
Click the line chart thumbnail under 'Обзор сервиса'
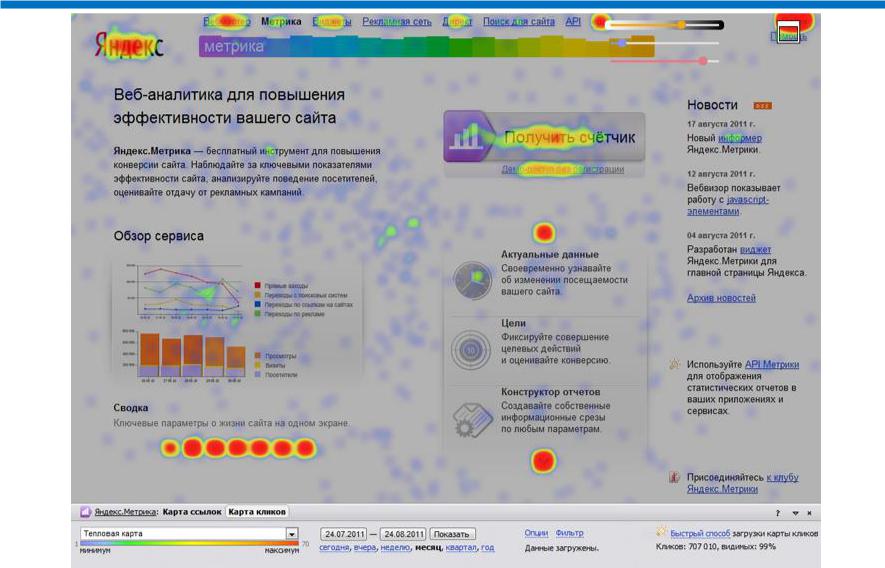coord(189,292)
